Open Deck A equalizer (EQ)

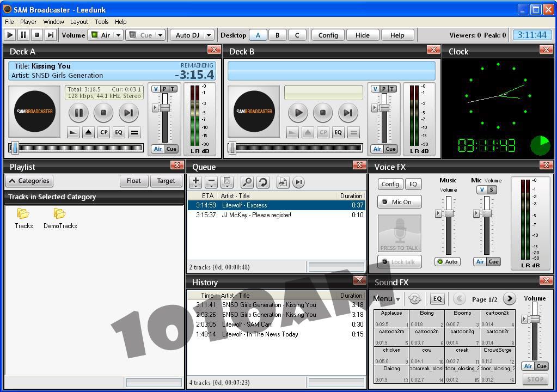119,132
